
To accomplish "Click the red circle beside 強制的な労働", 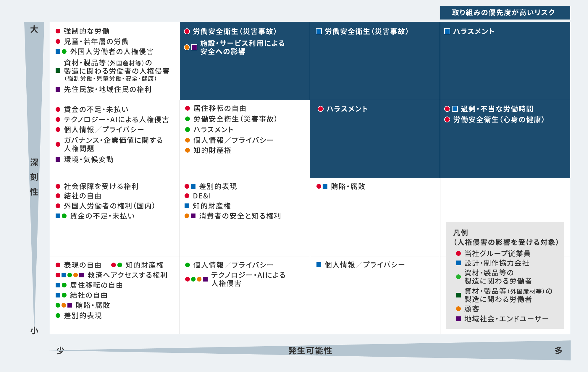I will coord(58,31).
